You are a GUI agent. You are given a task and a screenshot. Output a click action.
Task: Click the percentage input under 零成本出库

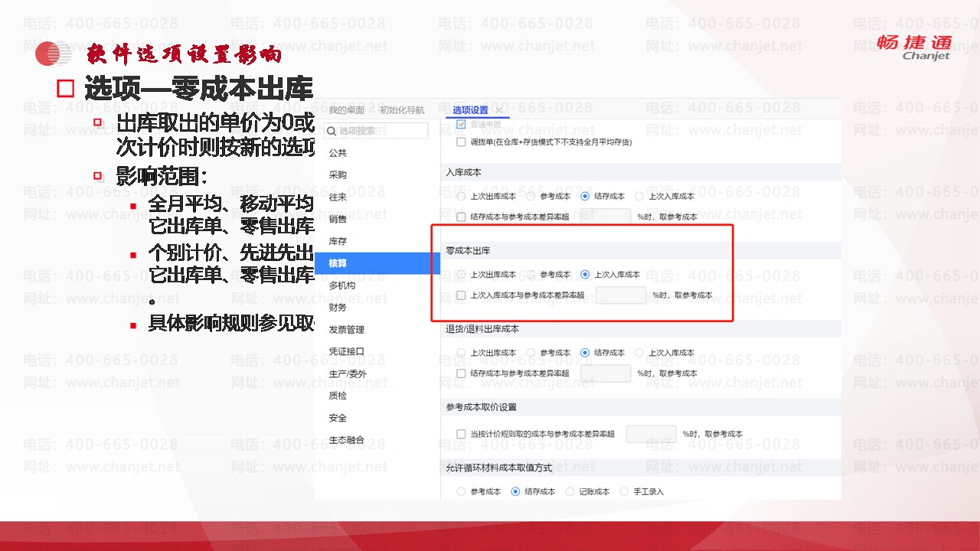tap(621, 295)
